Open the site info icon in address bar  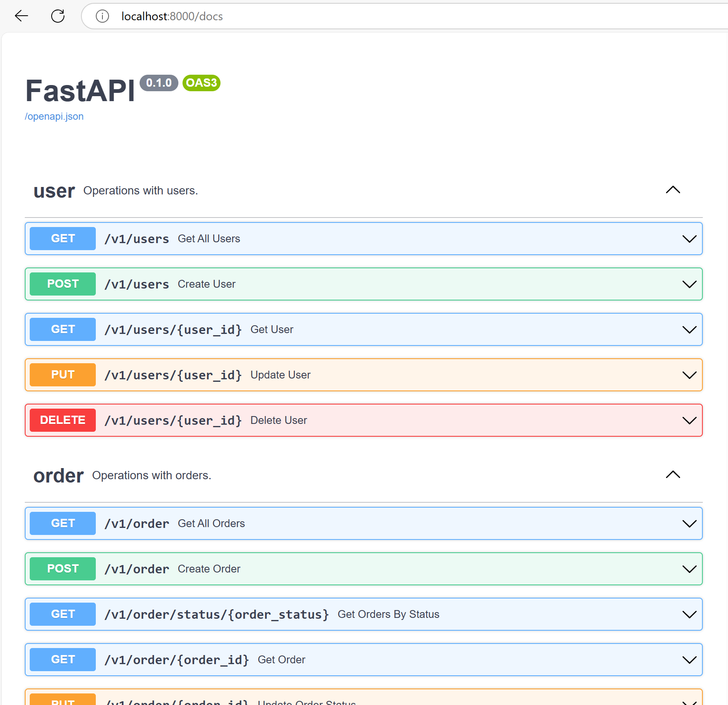coord(102,16)
